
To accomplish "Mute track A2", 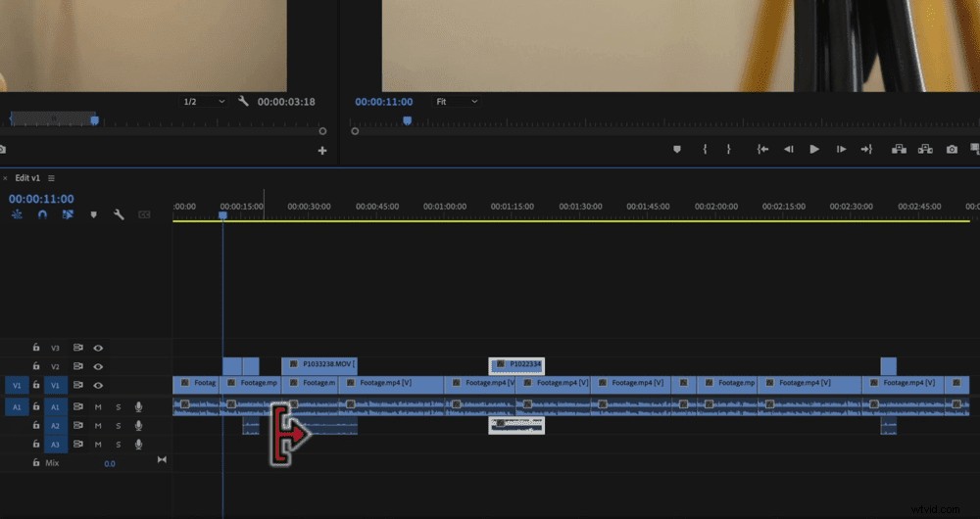I will (x=98, y=426).
